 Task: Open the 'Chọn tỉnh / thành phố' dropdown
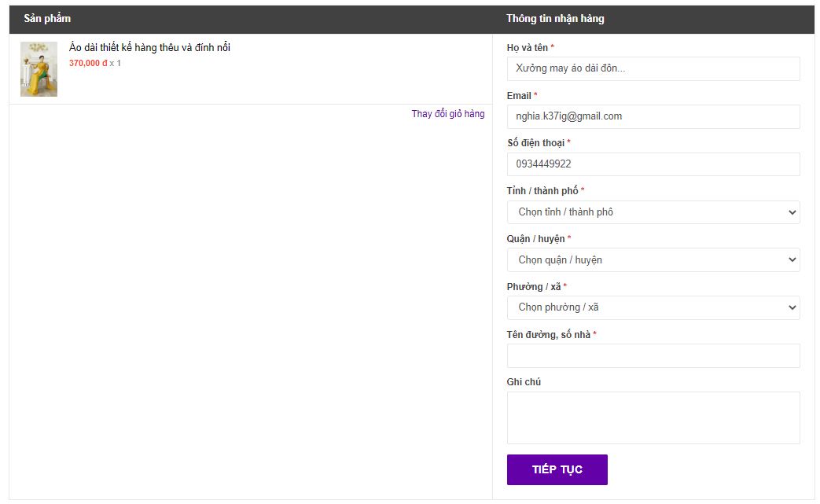(x=653, y=212)
